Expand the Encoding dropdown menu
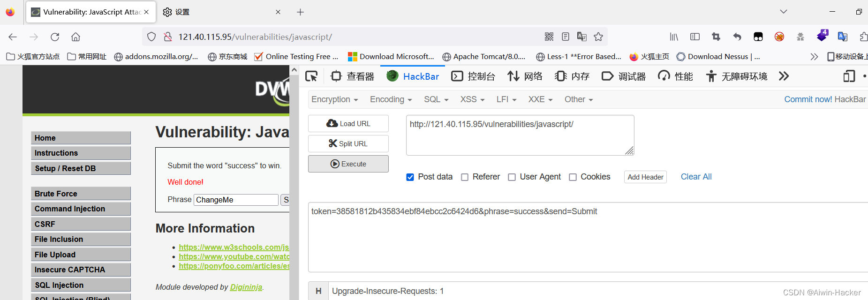The width and height of the screenshot is (868, 300). pyautogui.click(x=391, y=99)
